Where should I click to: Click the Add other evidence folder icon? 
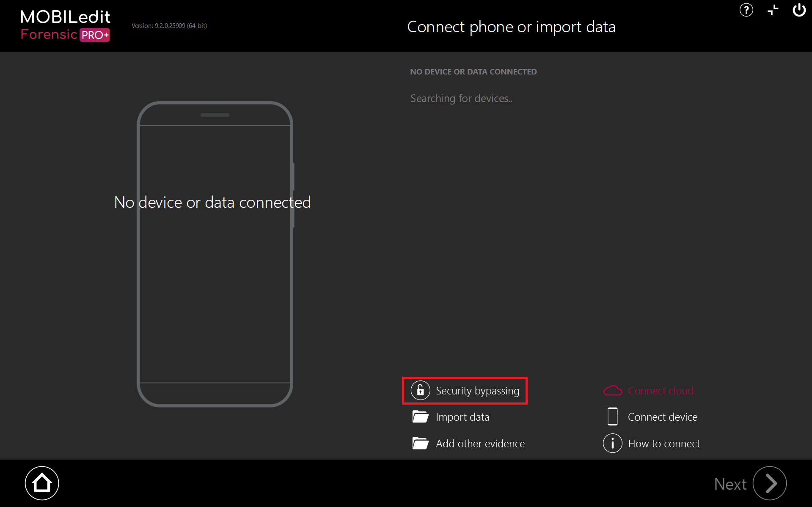420,443
